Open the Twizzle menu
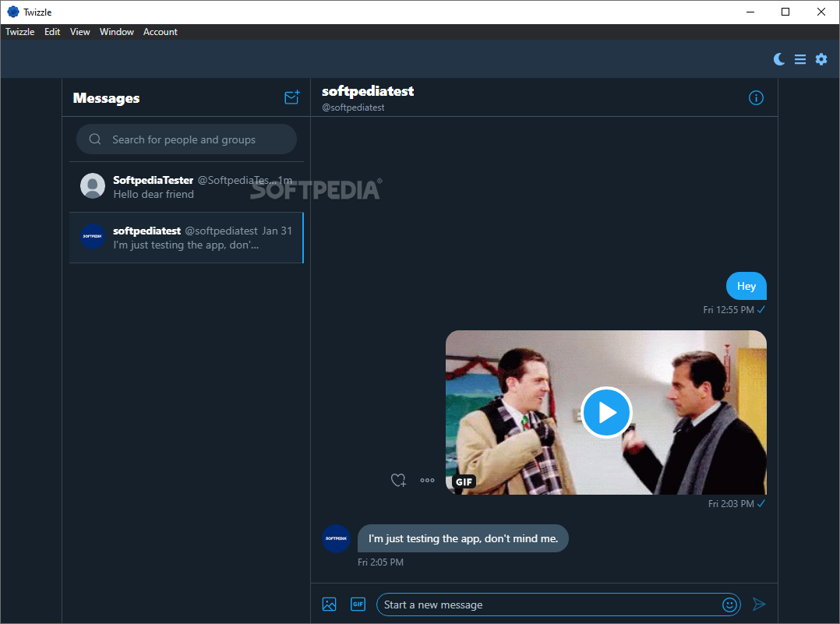Screen dimensions: 840x624 tap(19, 32)
